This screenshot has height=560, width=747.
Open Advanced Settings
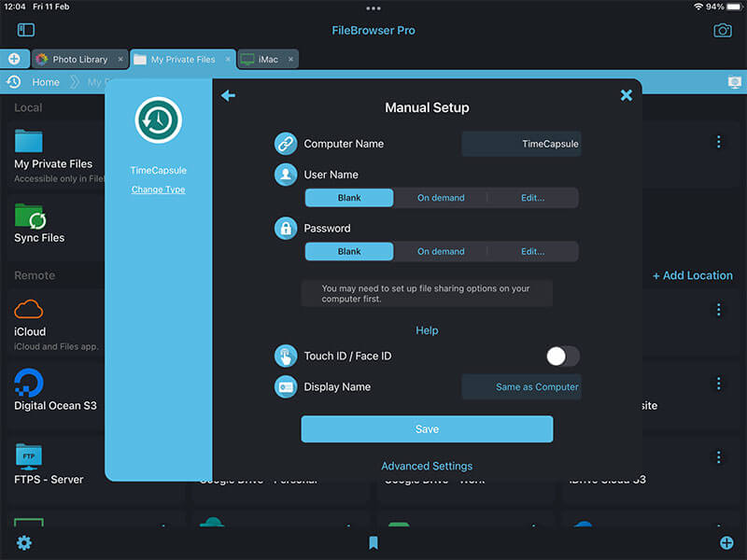(x=427, y=466)
